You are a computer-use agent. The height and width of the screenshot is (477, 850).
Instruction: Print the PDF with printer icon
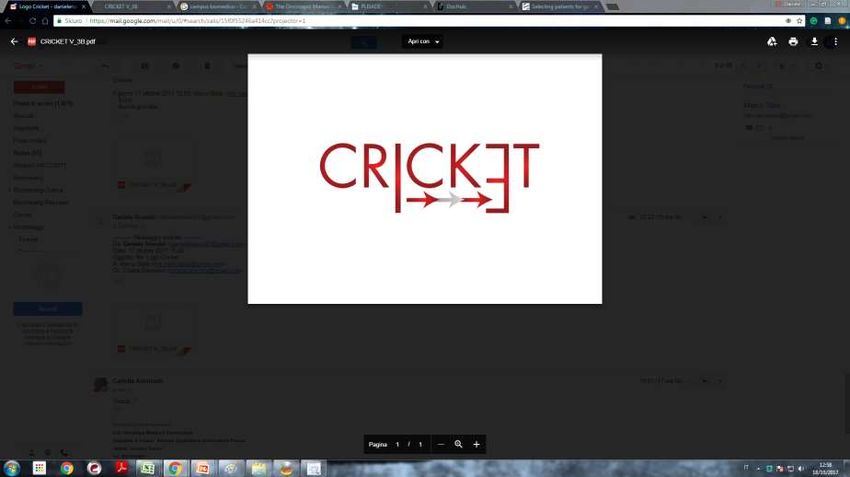click(x=793, y=41)
